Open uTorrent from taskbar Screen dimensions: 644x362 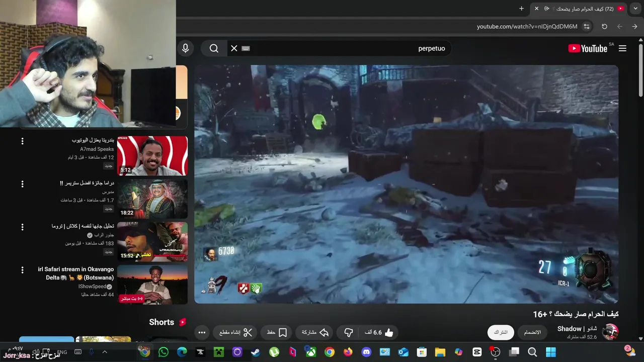pos(274,352)
